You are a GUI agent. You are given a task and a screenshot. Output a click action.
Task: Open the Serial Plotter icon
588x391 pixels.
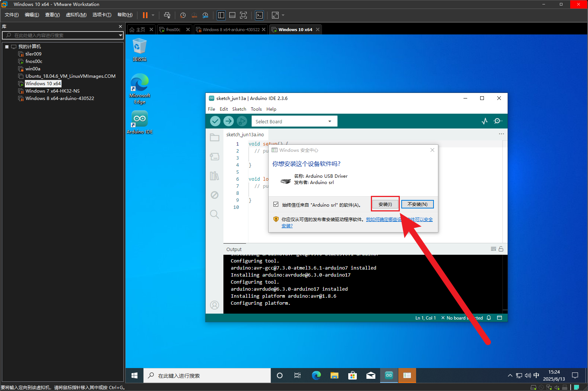tap(485, 121)
